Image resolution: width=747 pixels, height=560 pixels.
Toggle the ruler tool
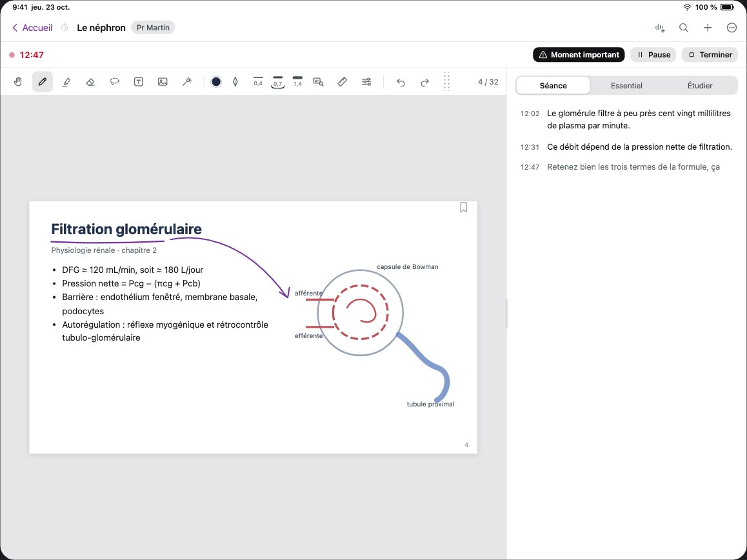(x=342, y=82)
